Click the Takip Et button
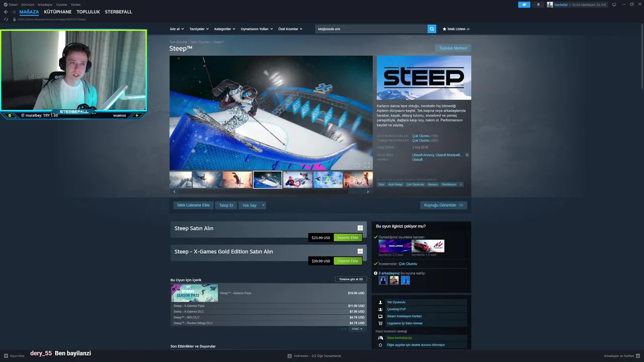644x362 pixels. click(226, 205)
